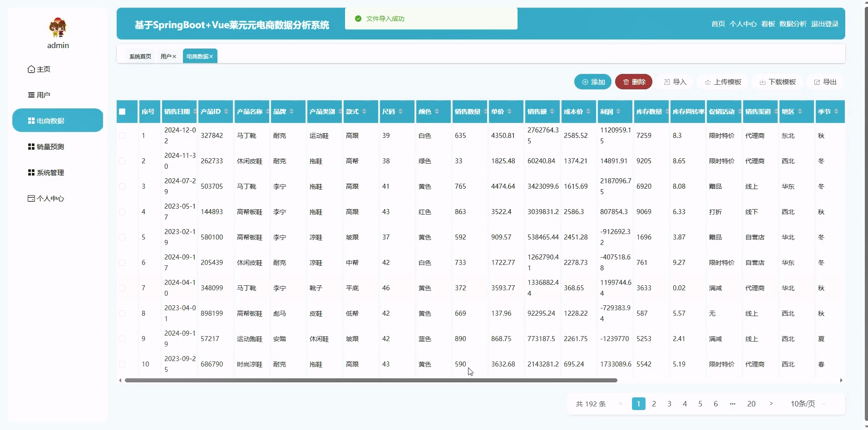Click the scrollbar right arrow

tap(841, 380)
